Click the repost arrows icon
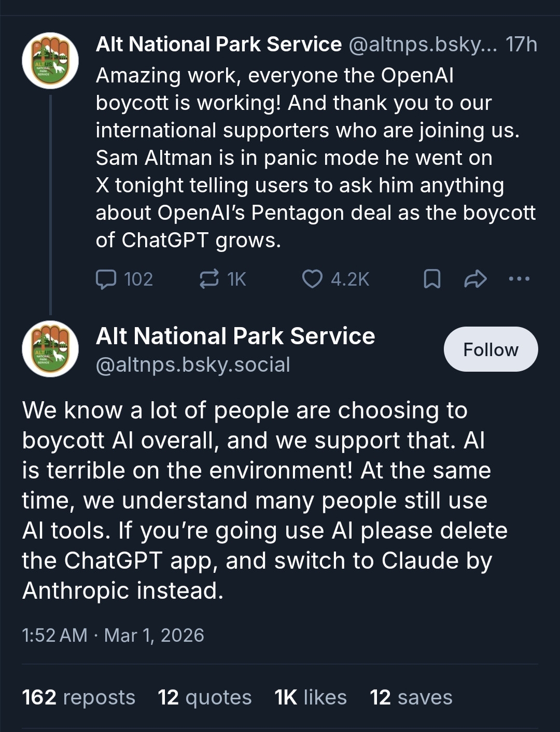Screen dimensions: 560x732 [209, 279]
